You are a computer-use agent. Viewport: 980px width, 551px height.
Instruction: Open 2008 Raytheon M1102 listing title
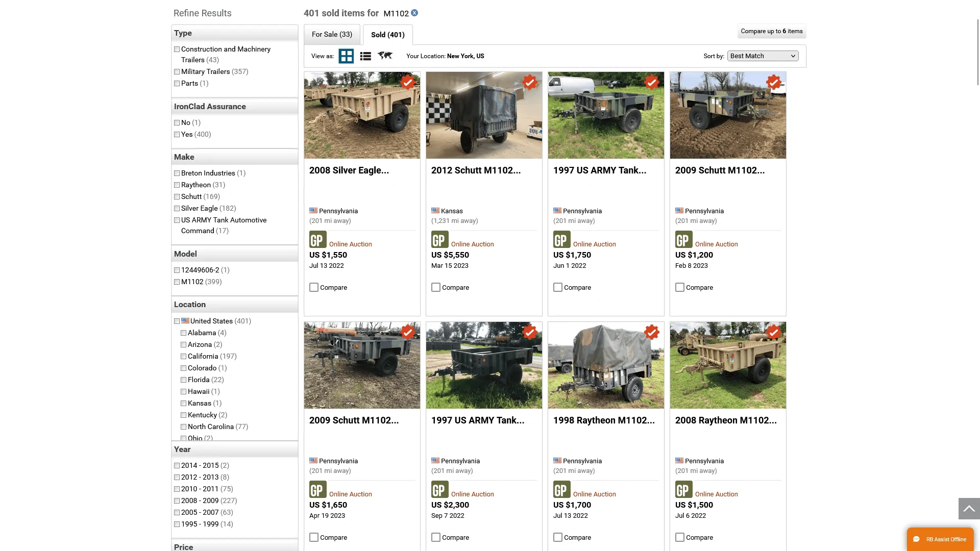(x=726, y=420)
